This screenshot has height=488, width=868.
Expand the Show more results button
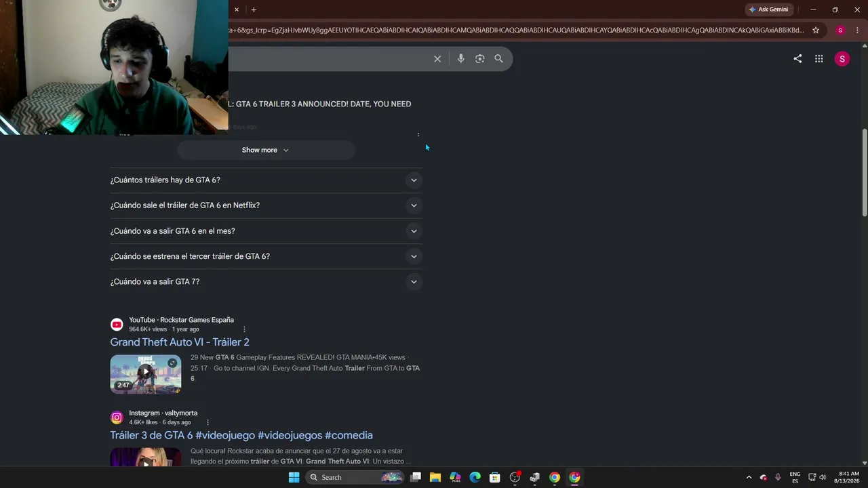[266, 150]
